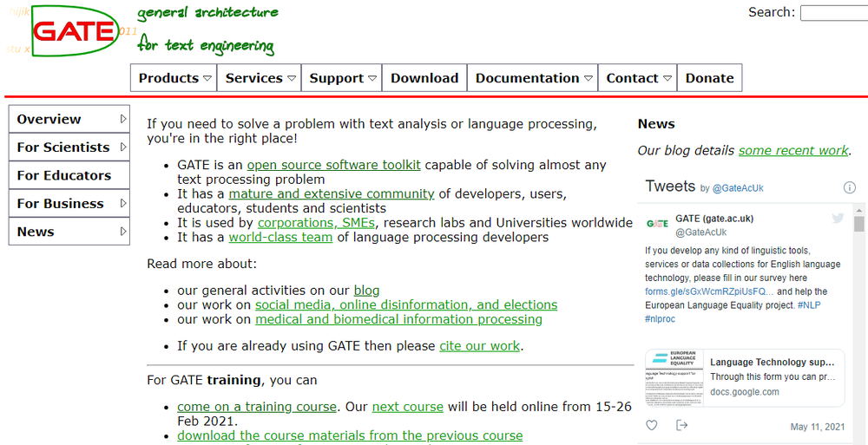Click the #nlproc hashtag

(660, 319)
